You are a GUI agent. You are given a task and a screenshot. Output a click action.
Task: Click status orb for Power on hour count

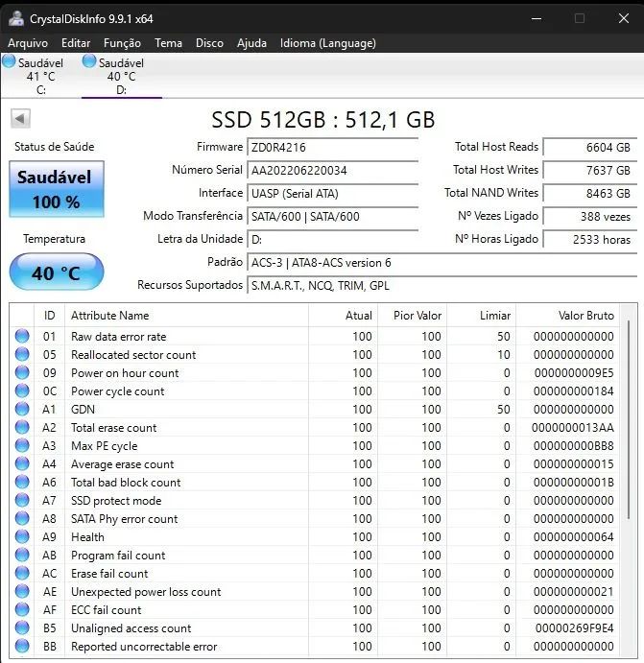point(22,372)
